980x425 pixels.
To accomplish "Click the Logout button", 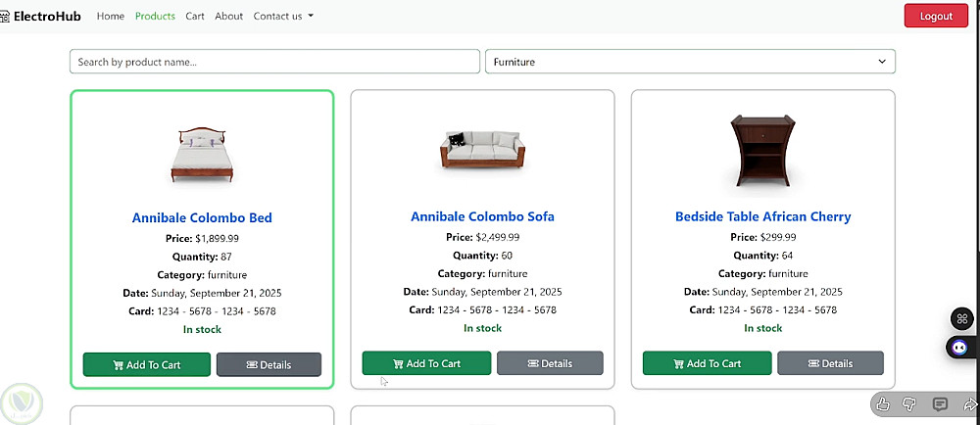I will [936, 17].
